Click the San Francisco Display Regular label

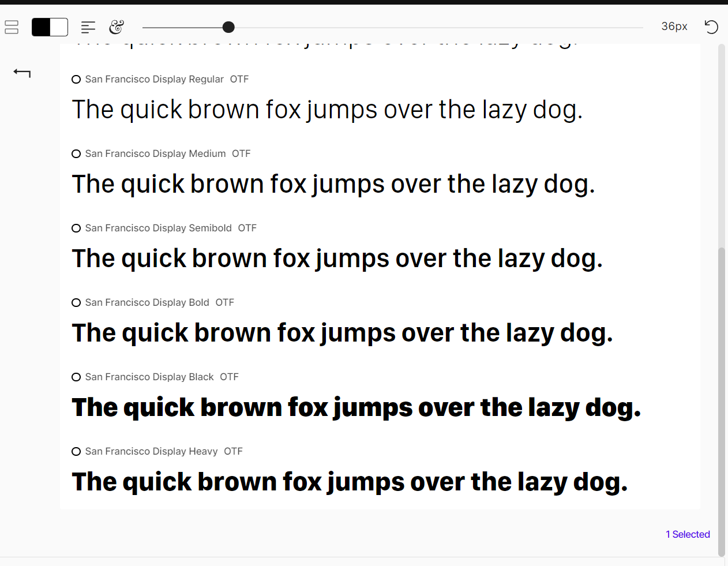click(x=155, y=80)
